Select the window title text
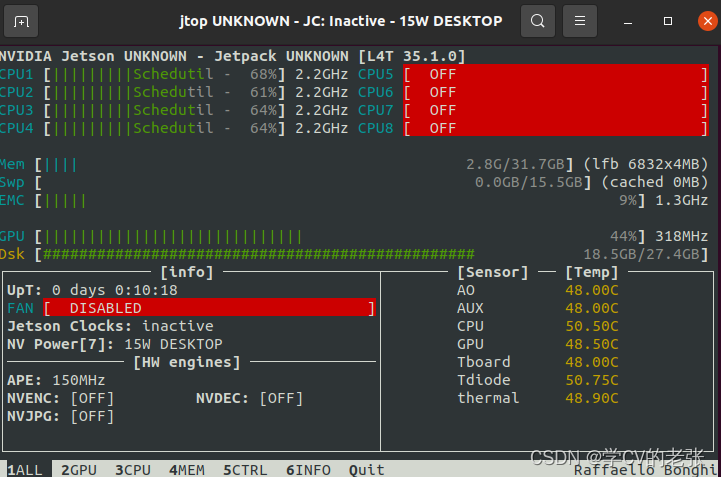 click(x=341, y=21)
